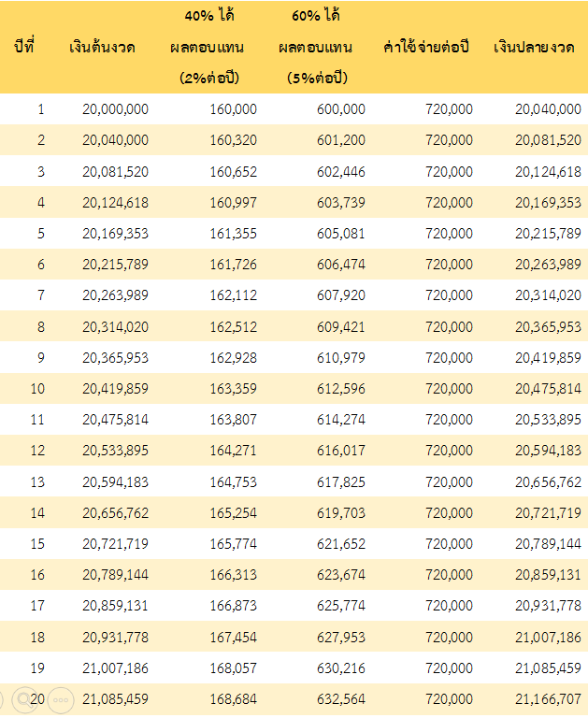Select the 632,564 cell in year 20
This screenshot has height=718, width=588.
[x=341, y=698]
